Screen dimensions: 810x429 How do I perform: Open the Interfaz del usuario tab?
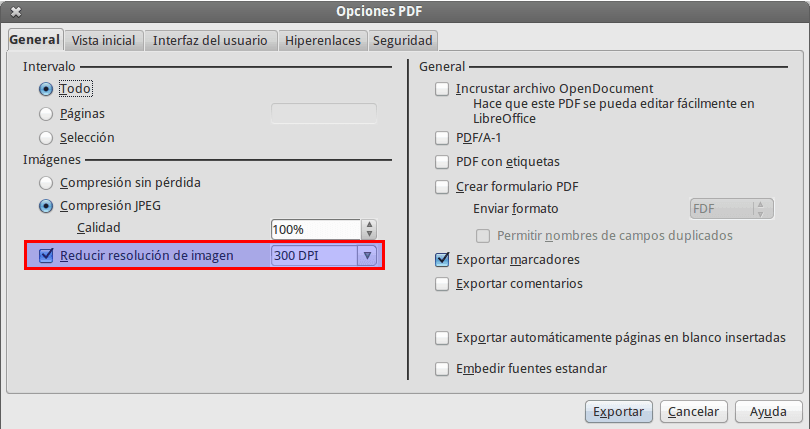point(210,40)
